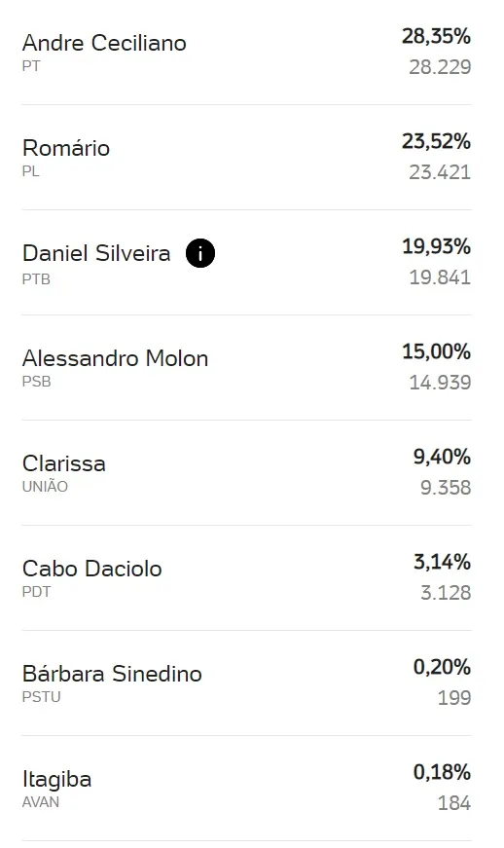
Task: Click the PSTU party label
Action: point(41,696)
